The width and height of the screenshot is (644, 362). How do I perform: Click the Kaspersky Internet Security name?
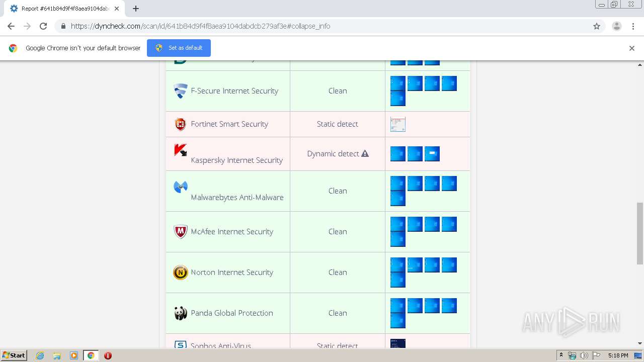click(x=237, y=160)
